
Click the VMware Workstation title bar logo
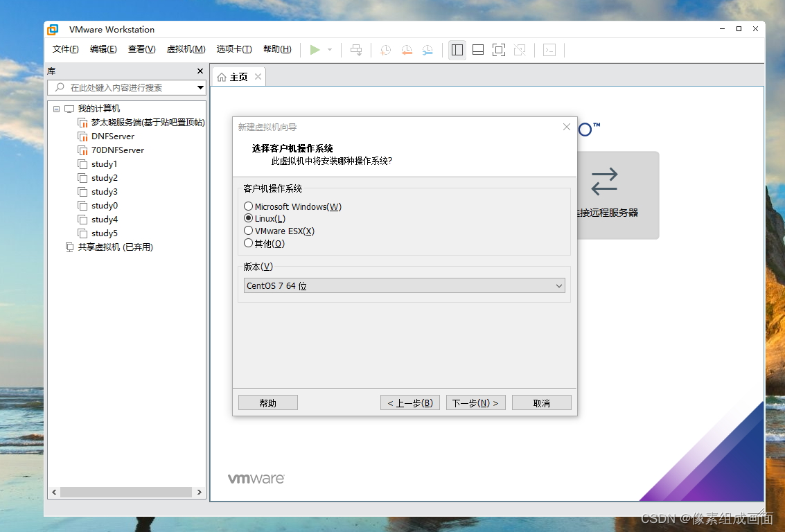(53, 30)
